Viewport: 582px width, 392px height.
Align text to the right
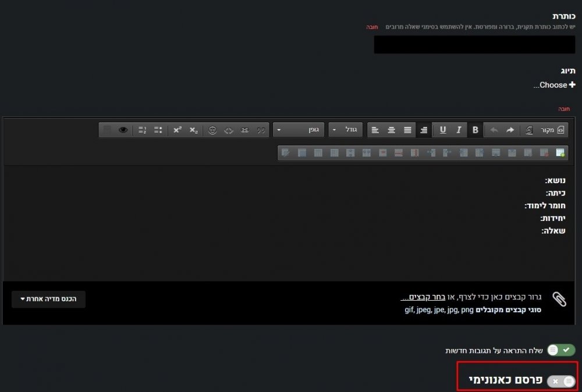pos(424,130)
